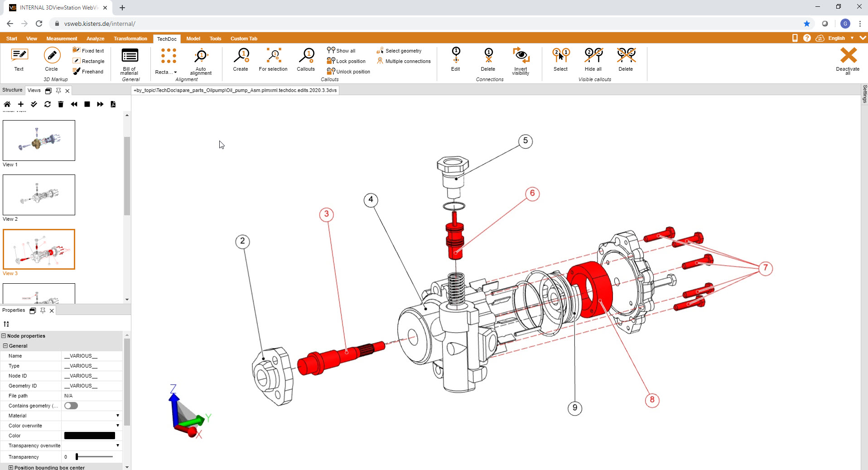Delete the selected view with trash icon
This screenshot has height=470, width=868.
61,104
